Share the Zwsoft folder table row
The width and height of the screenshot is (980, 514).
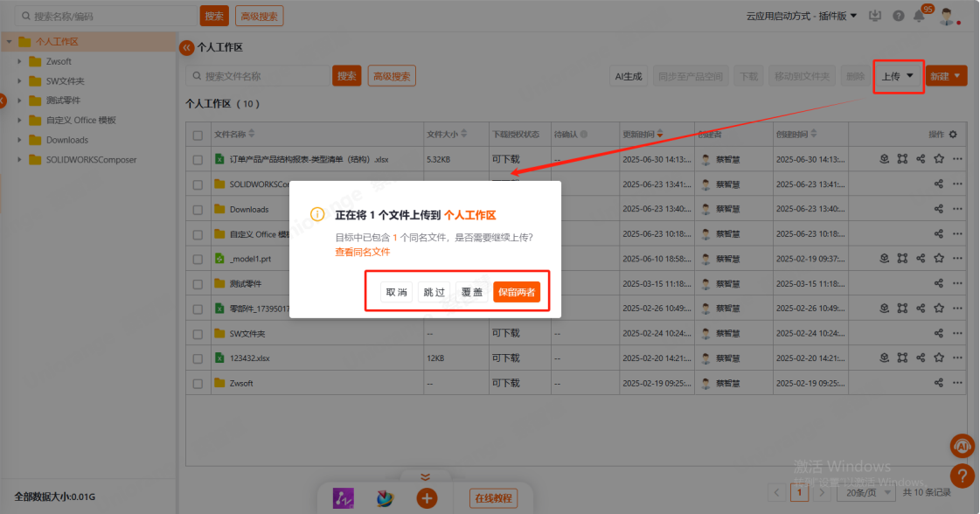(x=939, y=383)
